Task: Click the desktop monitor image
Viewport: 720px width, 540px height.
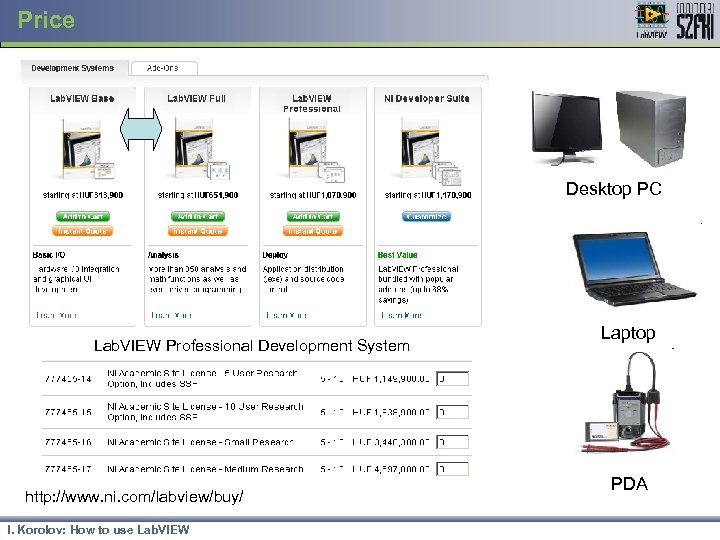Action: point(567,128)
